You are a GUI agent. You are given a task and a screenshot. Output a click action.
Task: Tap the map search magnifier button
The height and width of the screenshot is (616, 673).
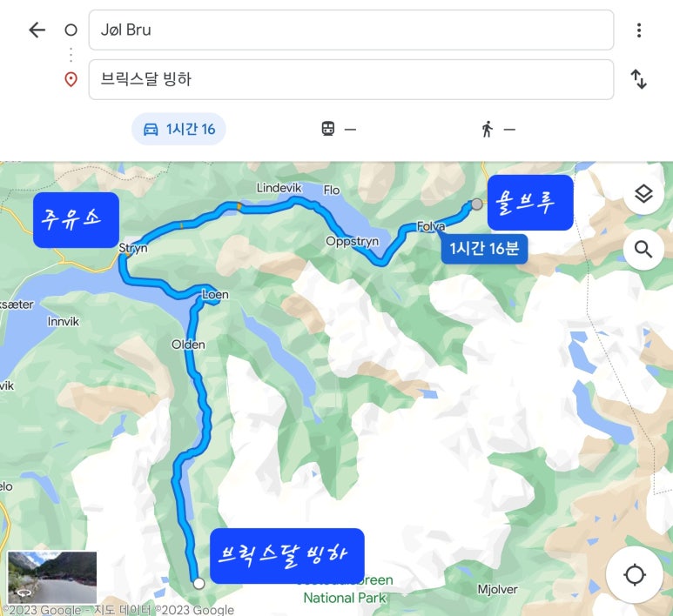tap(643, 249)
